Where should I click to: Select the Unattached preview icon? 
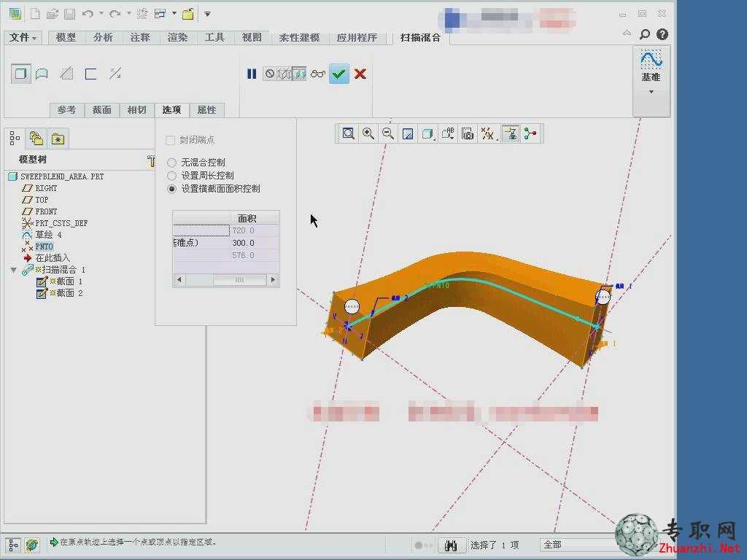click(285, 74)
